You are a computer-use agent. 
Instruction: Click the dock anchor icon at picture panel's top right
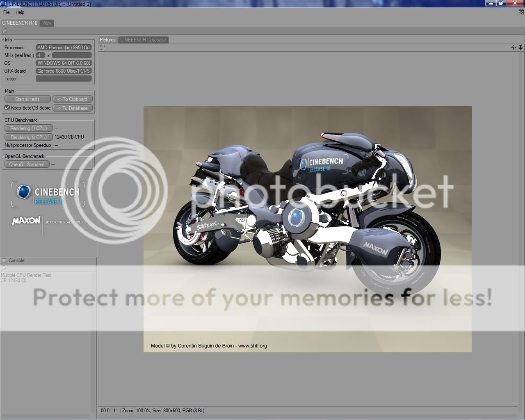pos(520,47)
